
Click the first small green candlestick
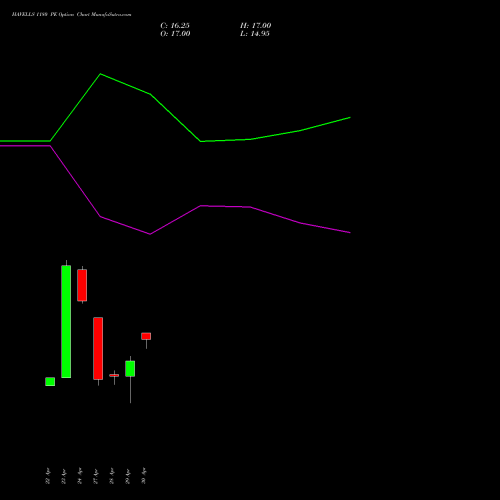pyautogui.click(x=50, y=382)
